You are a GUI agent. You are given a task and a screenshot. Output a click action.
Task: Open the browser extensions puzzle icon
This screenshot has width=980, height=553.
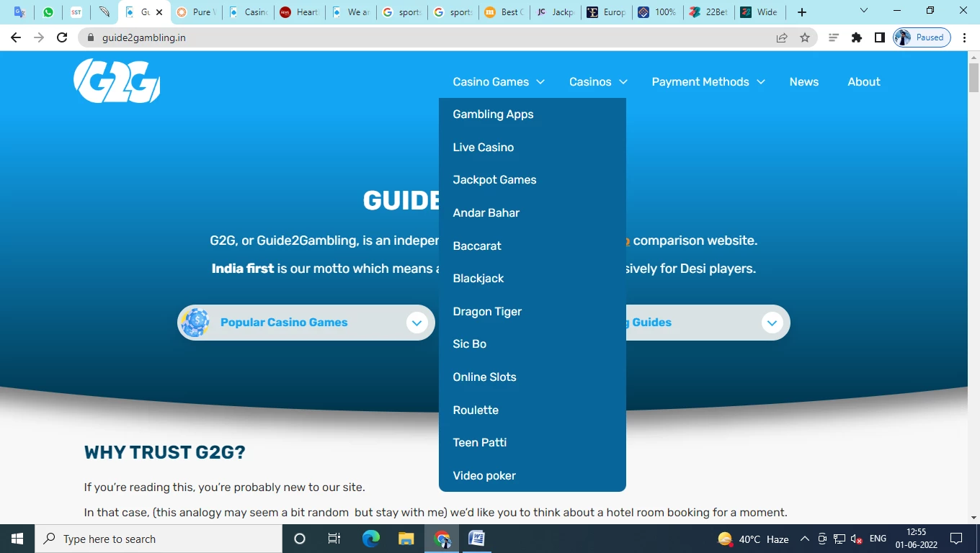pyautogui.click(x=857, y=37)
